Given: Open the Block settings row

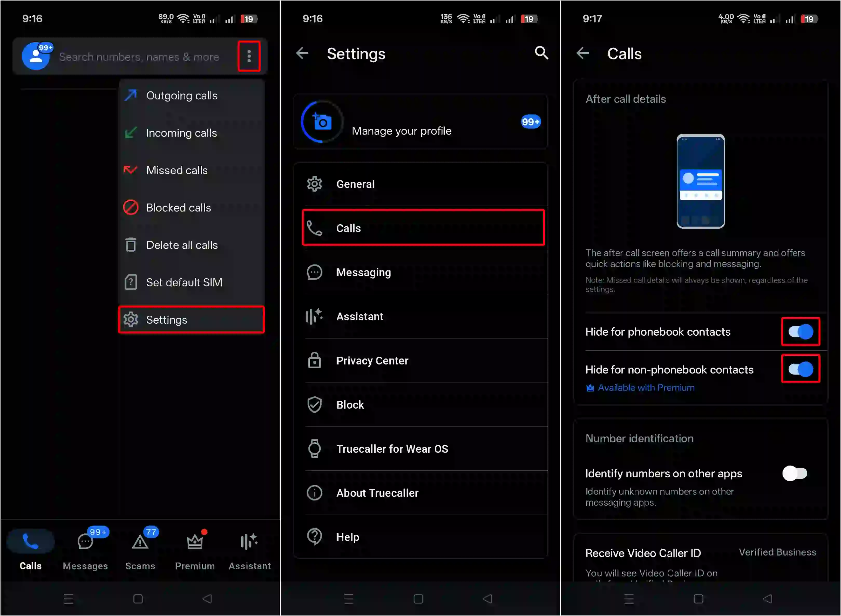Looking at the screenshot, I should coord(420,405).
